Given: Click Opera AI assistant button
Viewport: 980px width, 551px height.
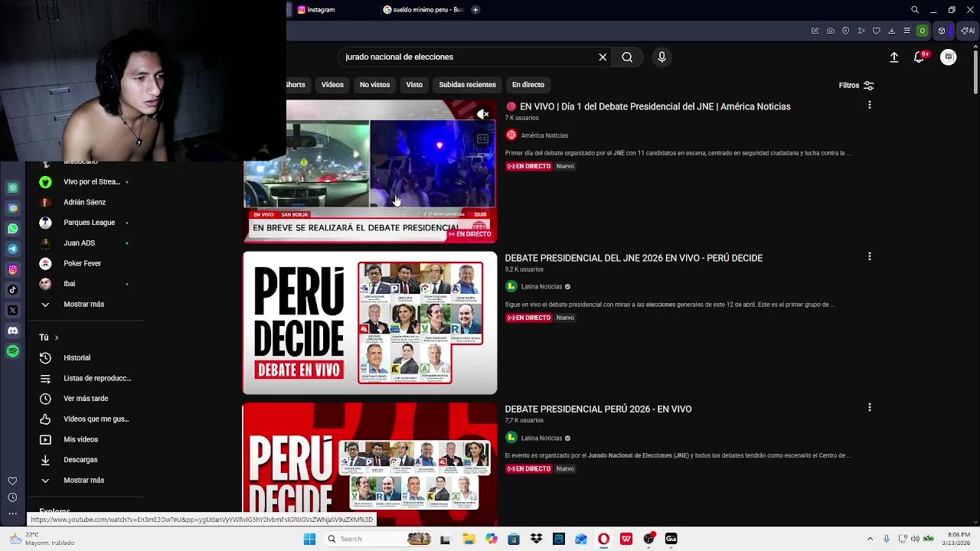Looking at the screenshot, I should pos(968,31).
